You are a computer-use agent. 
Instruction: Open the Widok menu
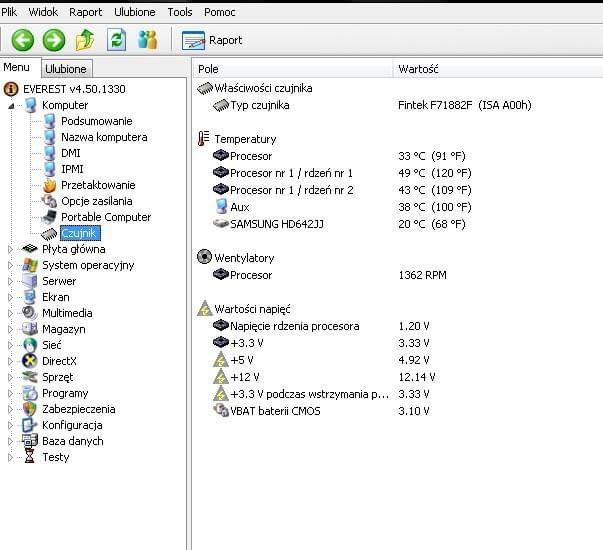click(43, 12)
